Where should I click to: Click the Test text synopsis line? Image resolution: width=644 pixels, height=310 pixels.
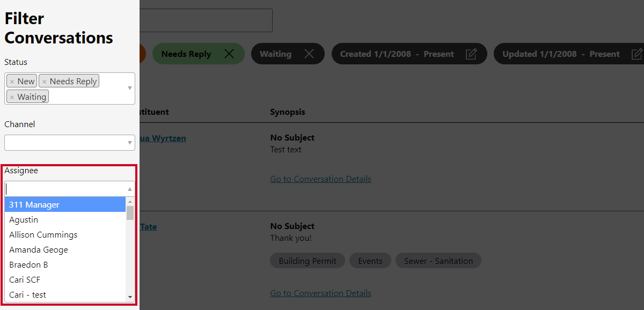tap(286, 149)
